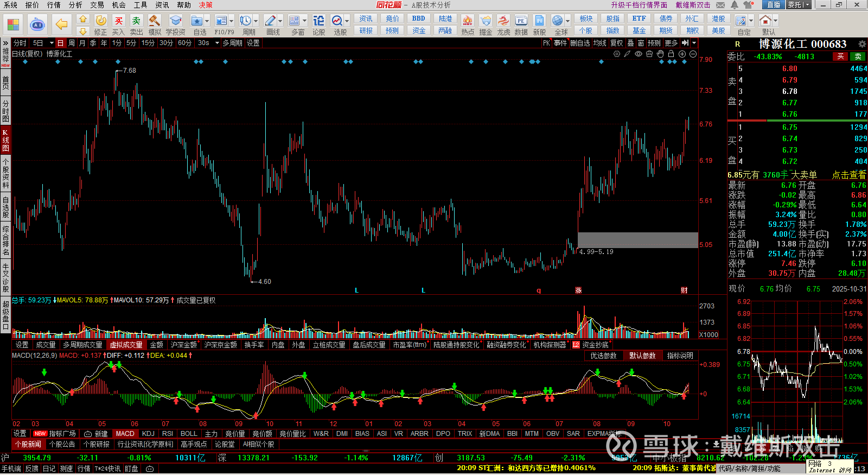
Task: Click the zoom-out minus icon on chart
Action: 693,54
